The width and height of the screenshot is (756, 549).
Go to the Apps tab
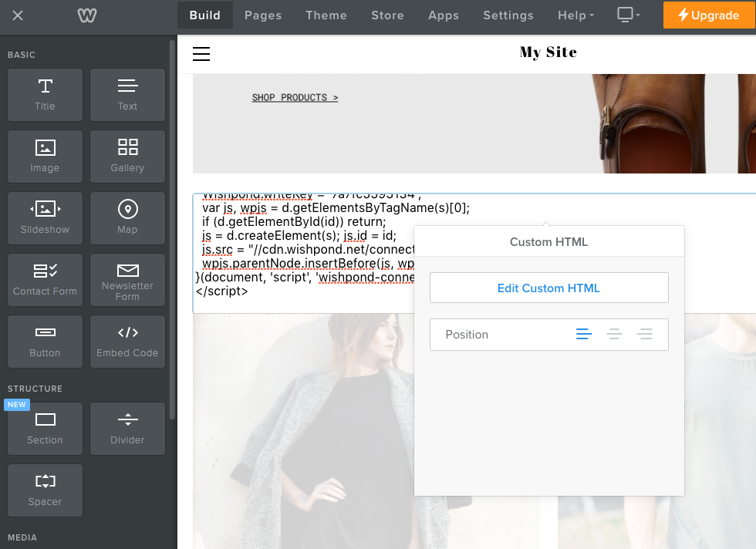pyautogui.click(x=444, y=15)
